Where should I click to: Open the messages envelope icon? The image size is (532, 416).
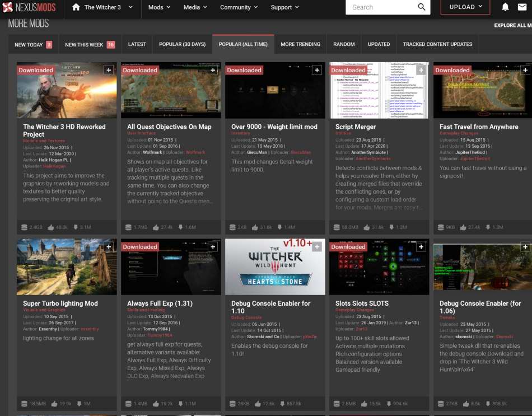coord(522,7)
